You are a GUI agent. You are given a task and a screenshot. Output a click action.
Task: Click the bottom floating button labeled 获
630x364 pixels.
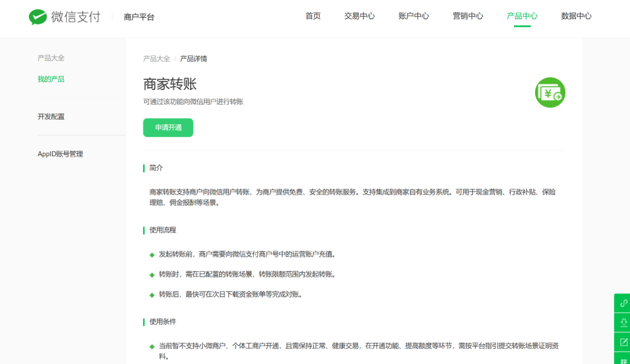tap(623, 360)
